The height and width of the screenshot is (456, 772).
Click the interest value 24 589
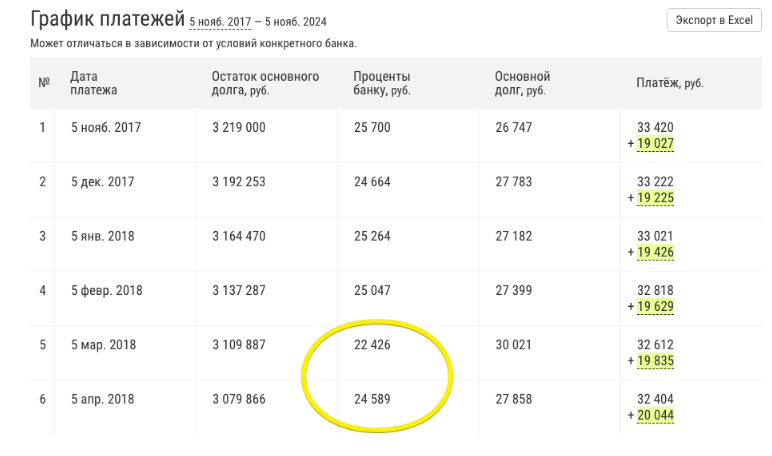[375, 400]
